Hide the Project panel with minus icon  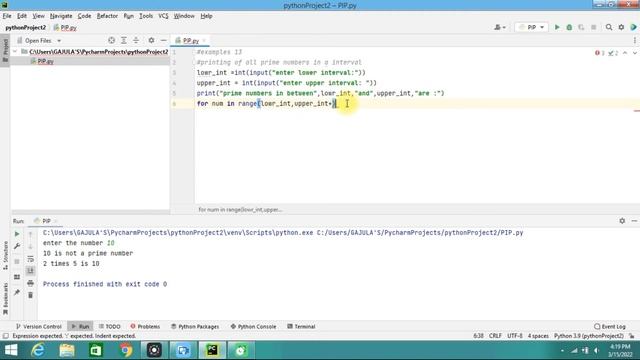pyautogui.click(x=164, y=40)
